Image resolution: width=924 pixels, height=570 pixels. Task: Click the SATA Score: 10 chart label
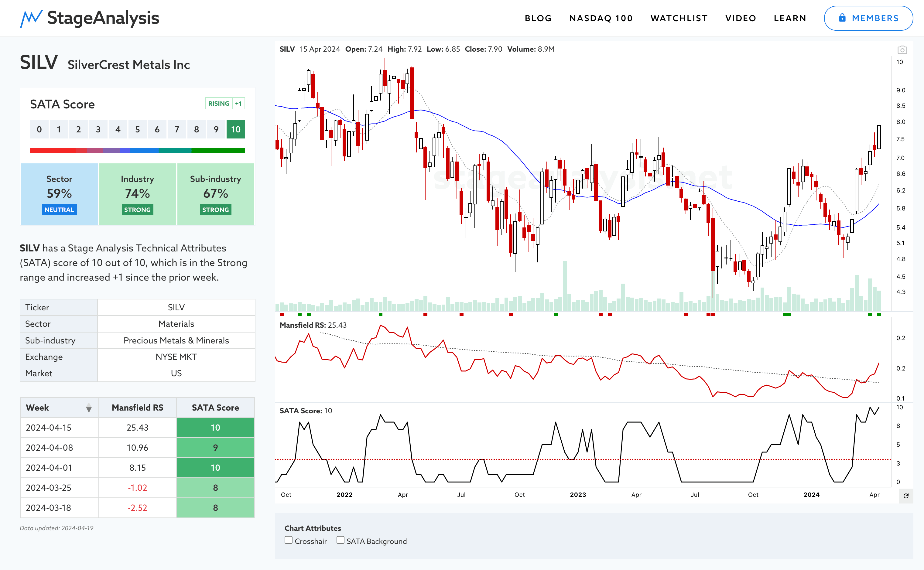coord(306,411)
